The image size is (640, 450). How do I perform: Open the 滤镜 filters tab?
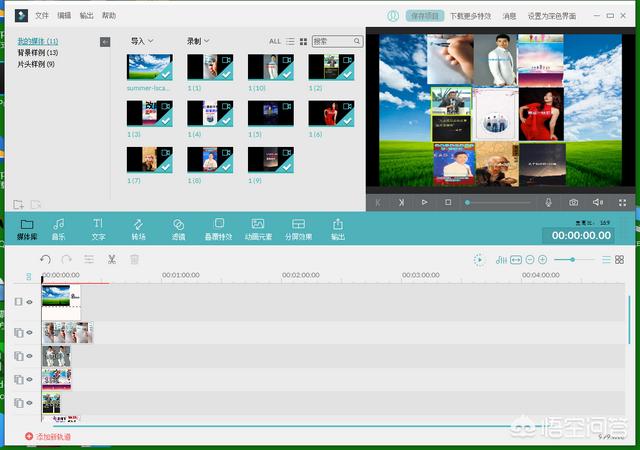(x=178, y=229)
